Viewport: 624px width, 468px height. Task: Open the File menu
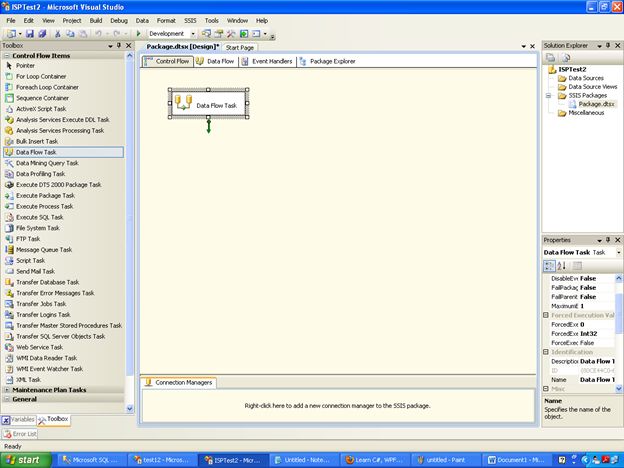click(11, 20)
